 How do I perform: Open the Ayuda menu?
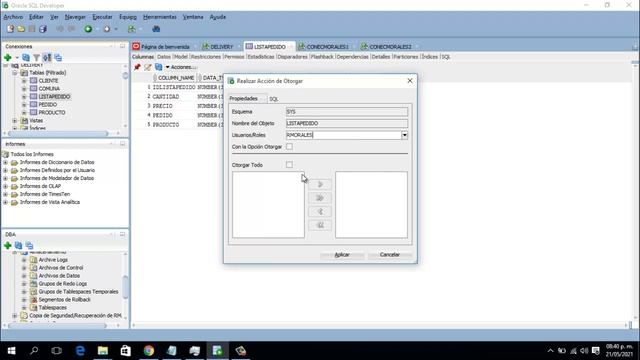[218, 17]
